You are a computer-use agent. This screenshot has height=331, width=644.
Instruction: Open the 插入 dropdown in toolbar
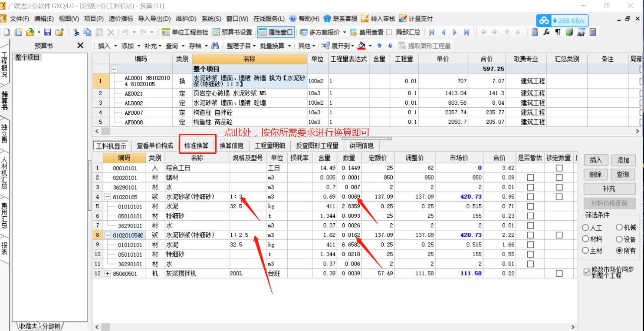[107, 46]
